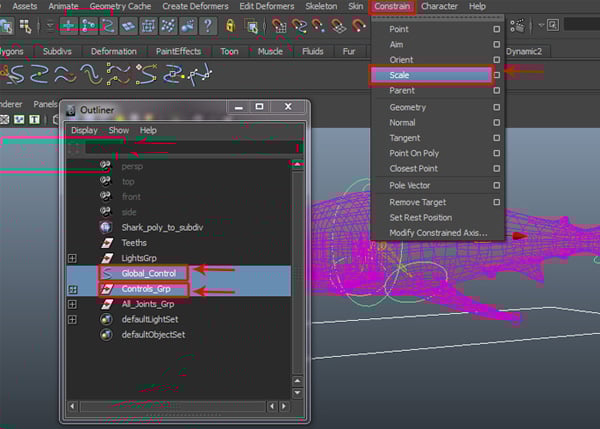Open the Edit Deformers menu

[x=267, y=7]
